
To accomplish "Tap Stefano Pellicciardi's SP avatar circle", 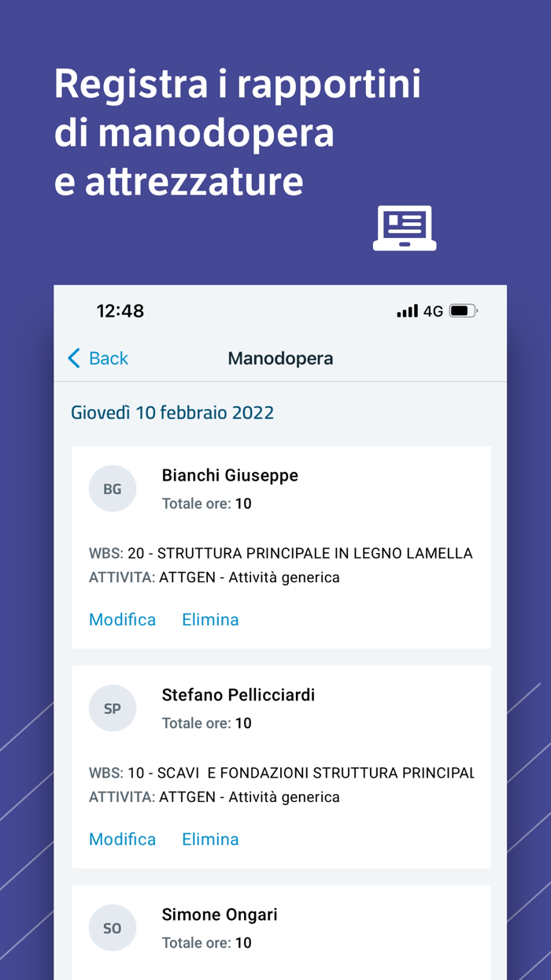I will 113,708.
